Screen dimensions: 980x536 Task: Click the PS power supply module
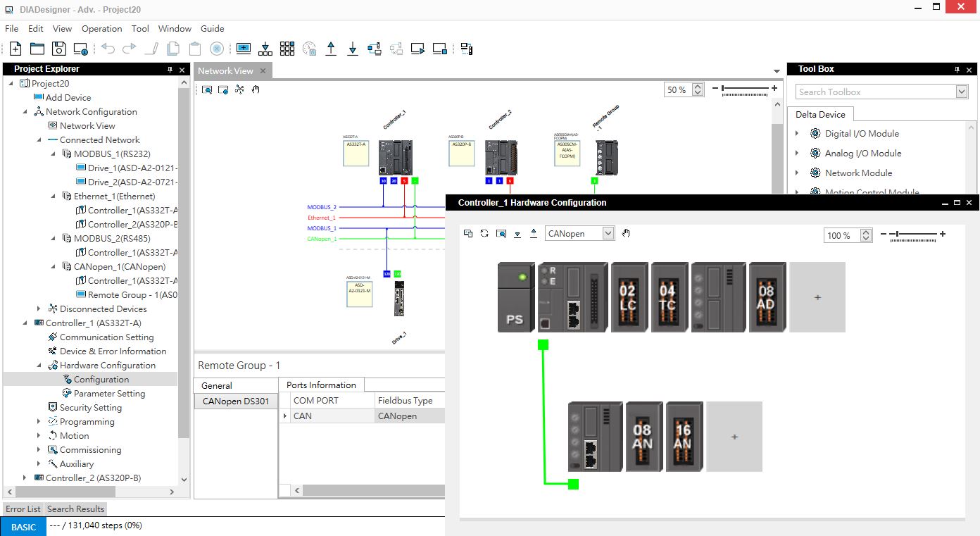(515, 297)
